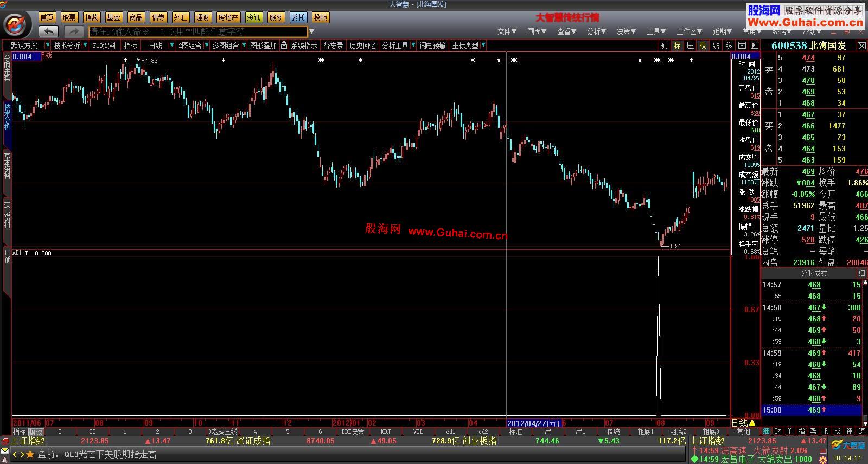Expand the command input dropdown arrow

312,31
